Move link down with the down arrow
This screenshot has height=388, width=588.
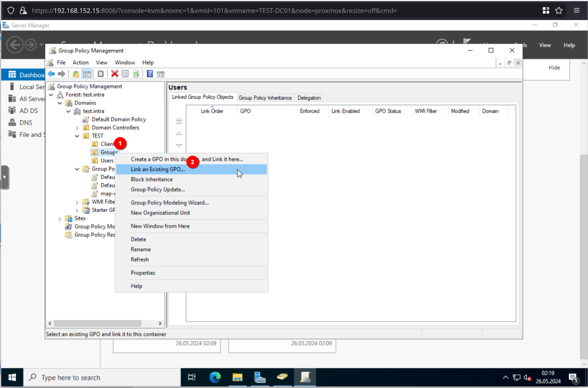pos(179,146)
